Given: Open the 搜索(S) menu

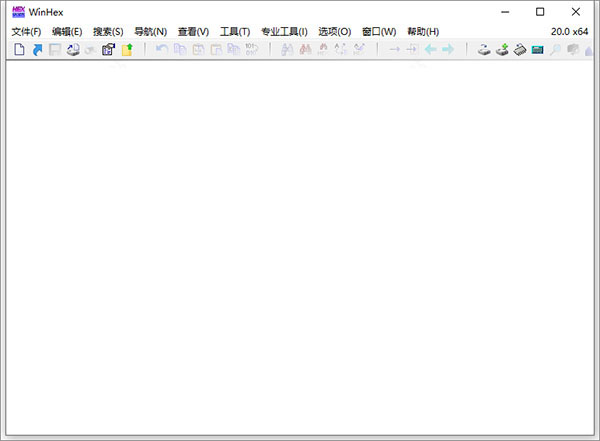Looking at the screenshot, I should pyautogui.click(x=108, y=32).
